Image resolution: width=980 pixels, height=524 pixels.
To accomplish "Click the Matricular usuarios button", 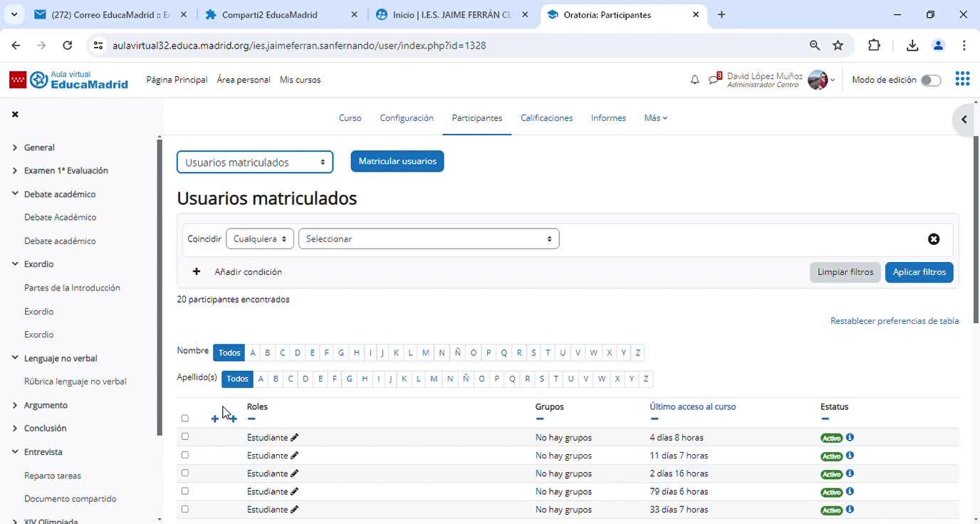I will (x=397, y=162).
